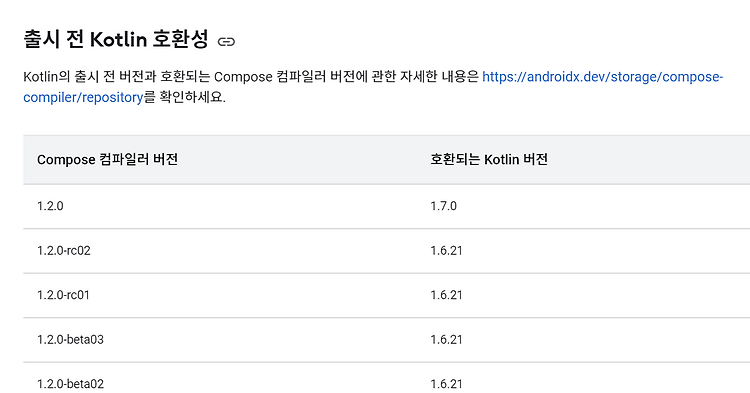The width and height of the screenshot is (750, 393).
Task: Click Kotlin version 1.6.21 in the beta02 row
Action: tap(446, 384)
